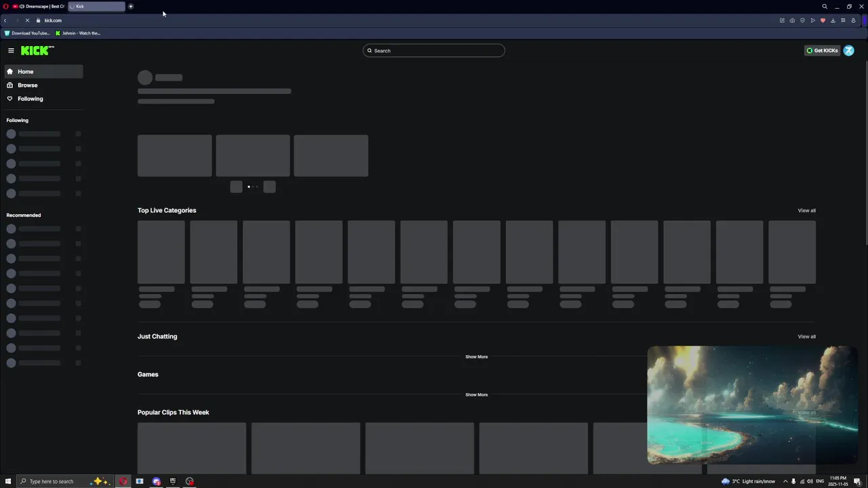This screenshot has width=868, height=488.
Task: Open the browser tab search icon
Action: (825, 6)
